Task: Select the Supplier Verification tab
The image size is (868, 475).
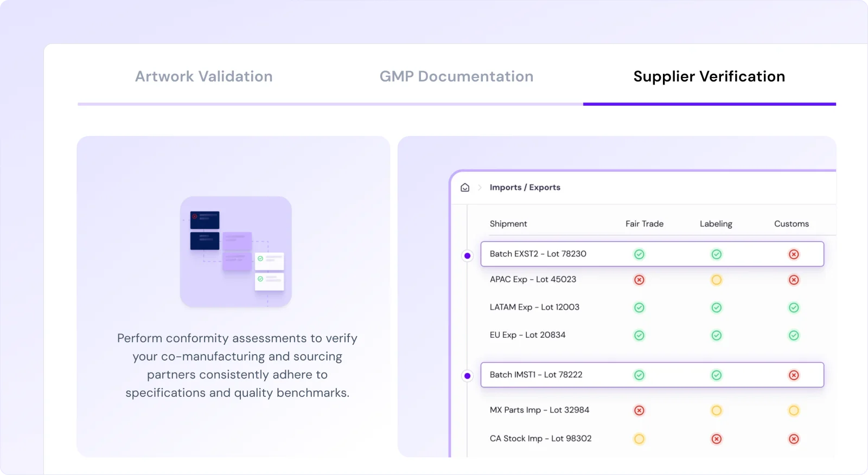Action: (709, 76)
